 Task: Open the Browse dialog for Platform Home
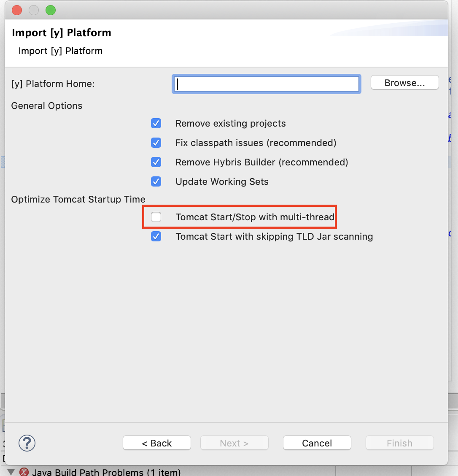click(x=404, y=82)
